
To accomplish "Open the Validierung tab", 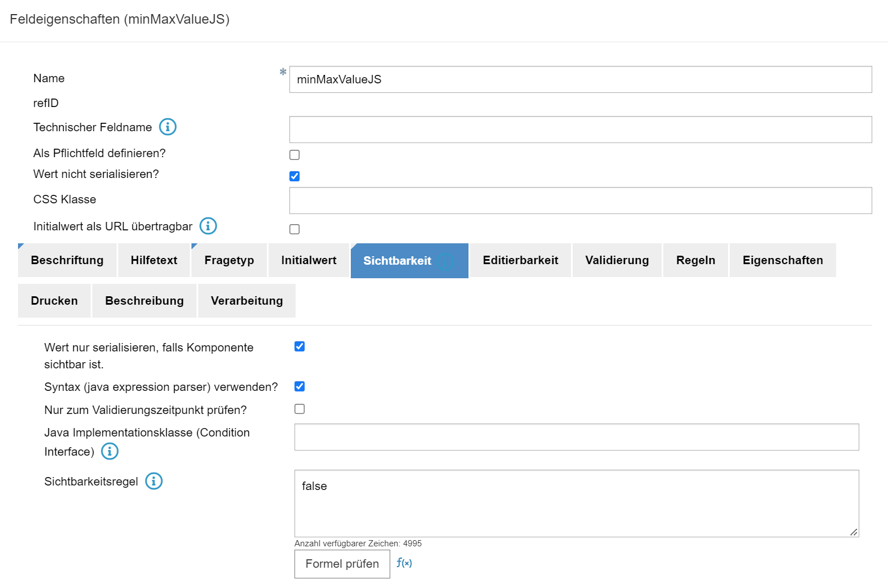I will pos(617,260).
